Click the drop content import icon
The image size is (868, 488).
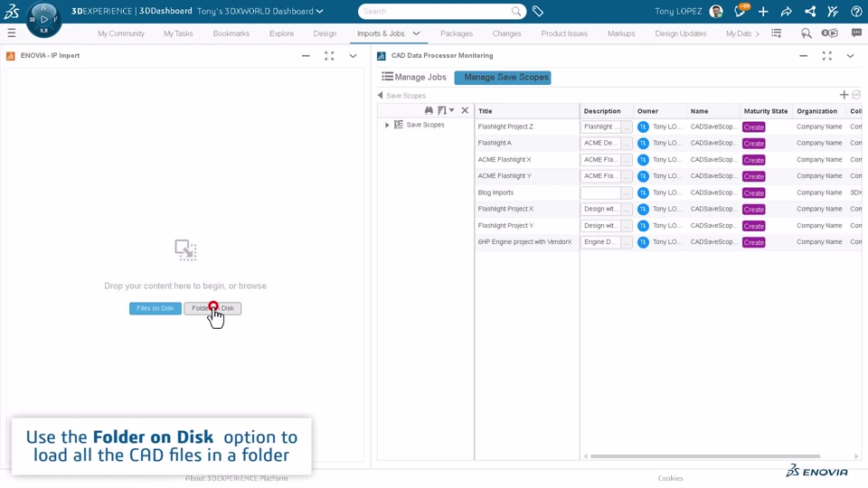click(x=185, y=249)
